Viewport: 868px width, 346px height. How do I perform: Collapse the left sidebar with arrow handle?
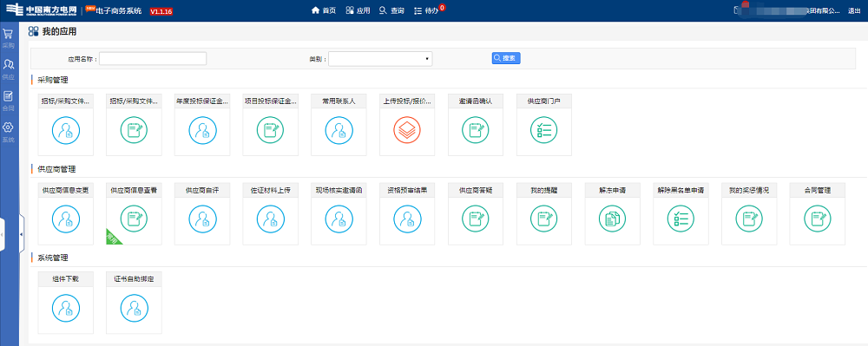click(x=22, y=235)
